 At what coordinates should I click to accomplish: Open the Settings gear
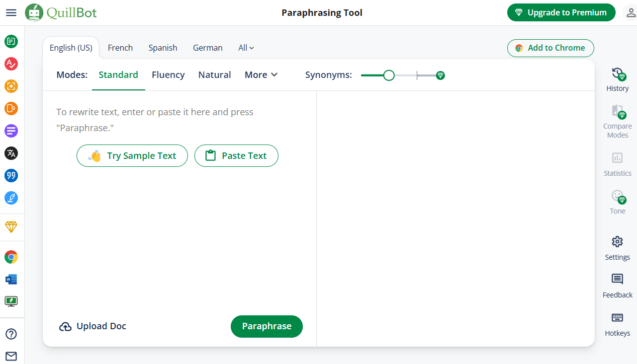[x=617, y=248]
